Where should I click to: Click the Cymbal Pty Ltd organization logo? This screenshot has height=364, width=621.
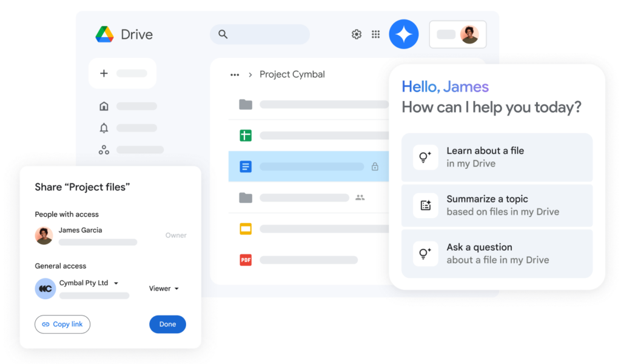45,288
